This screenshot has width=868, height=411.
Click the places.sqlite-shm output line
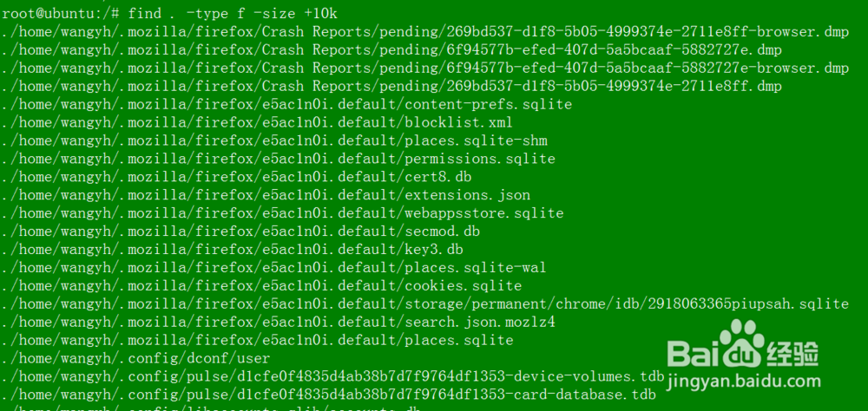274,140
